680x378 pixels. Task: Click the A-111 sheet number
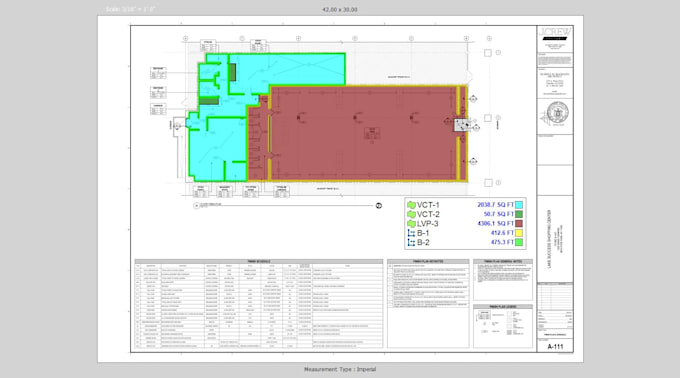[555, 346]
